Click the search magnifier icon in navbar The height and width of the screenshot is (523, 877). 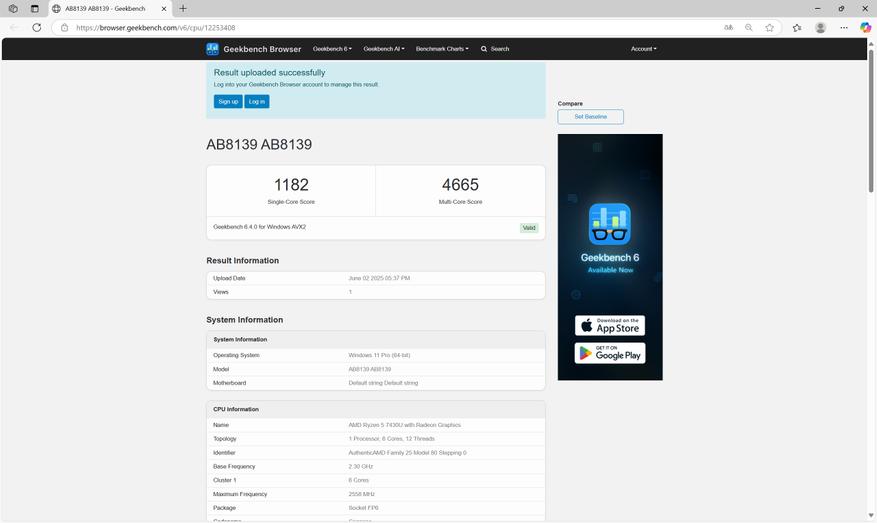[x=484, y=49]
